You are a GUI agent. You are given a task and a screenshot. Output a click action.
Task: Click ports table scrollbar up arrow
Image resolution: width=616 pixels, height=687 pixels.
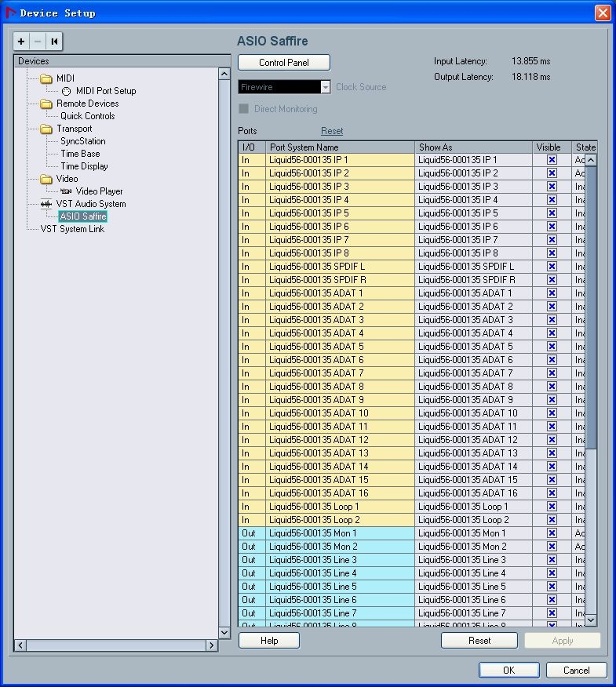pos(591,160)
